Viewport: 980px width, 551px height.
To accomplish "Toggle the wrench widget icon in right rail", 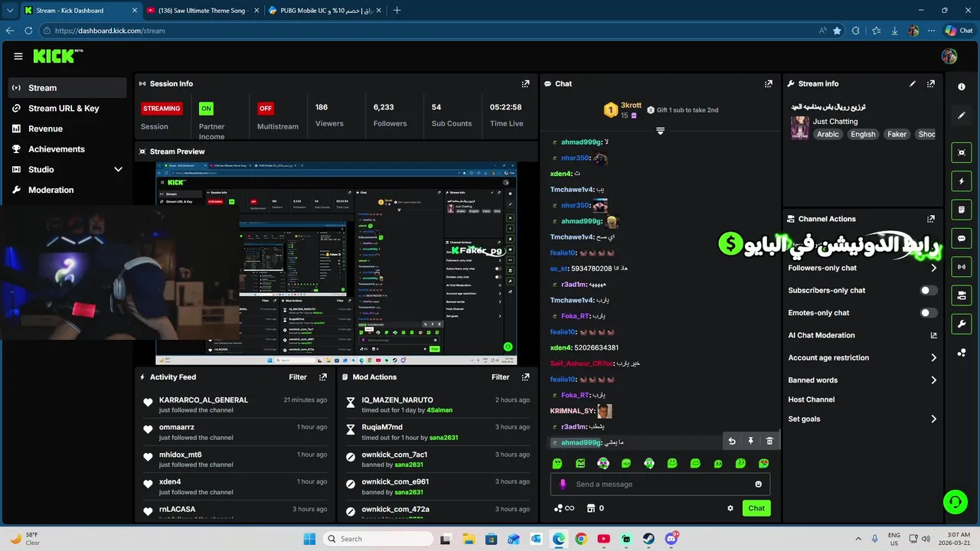I will tap(962, 324).
